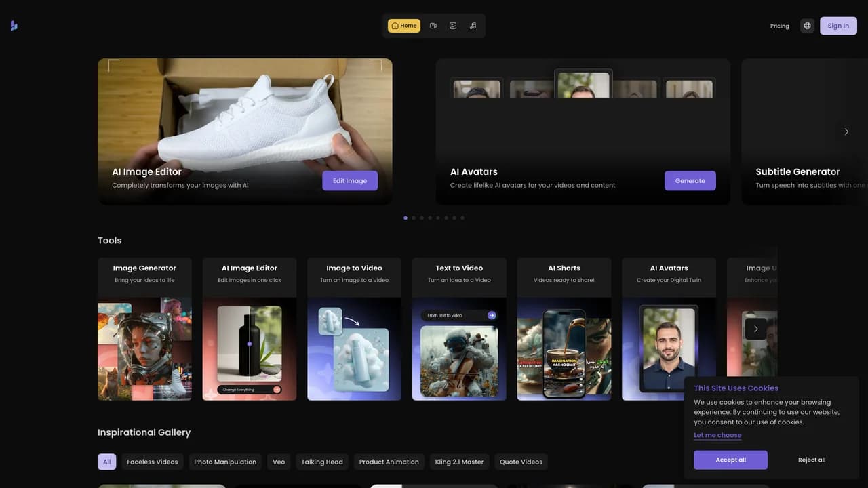Open the music tools nav icon
868x488 pixels.
pos(473,26)
